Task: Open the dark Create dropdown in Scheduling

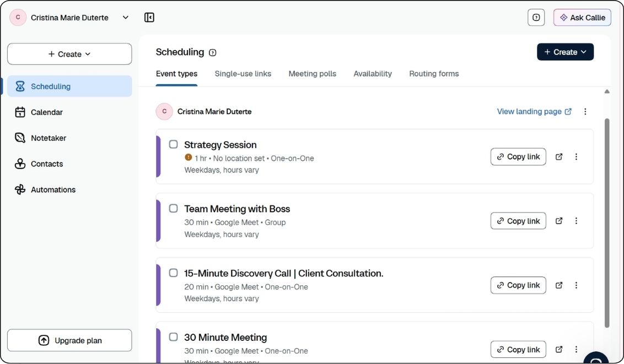Action: coord(565,52)
